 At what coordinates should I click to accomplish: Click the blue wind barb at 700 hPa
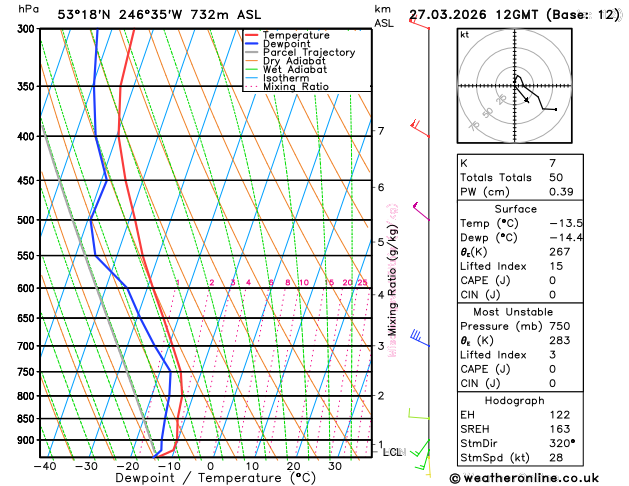[420, 338]
